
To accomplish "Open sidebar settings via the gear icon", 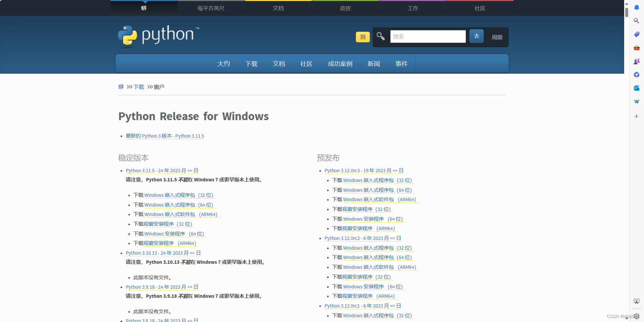I will [x=636, y=316].
